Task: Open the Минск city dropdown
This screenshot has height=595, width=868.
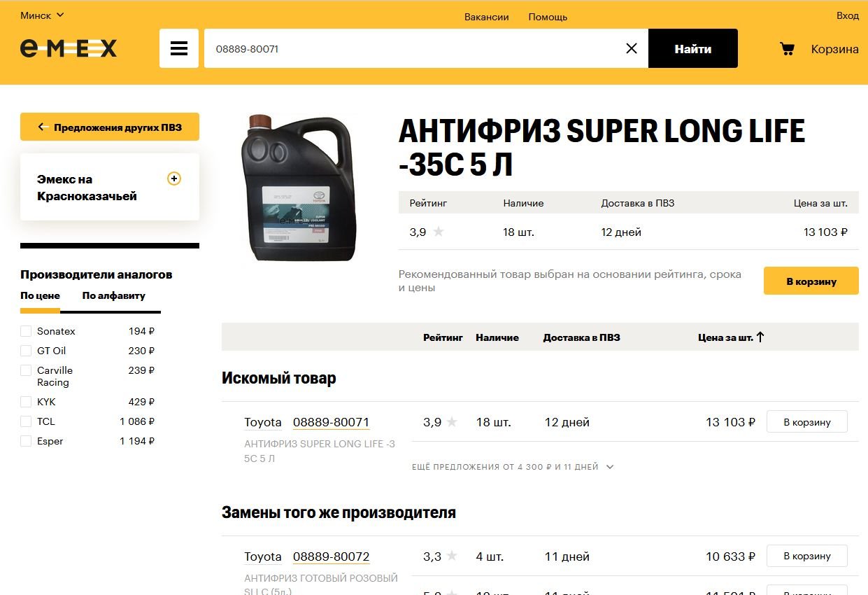Action: (x=42, y=15)
